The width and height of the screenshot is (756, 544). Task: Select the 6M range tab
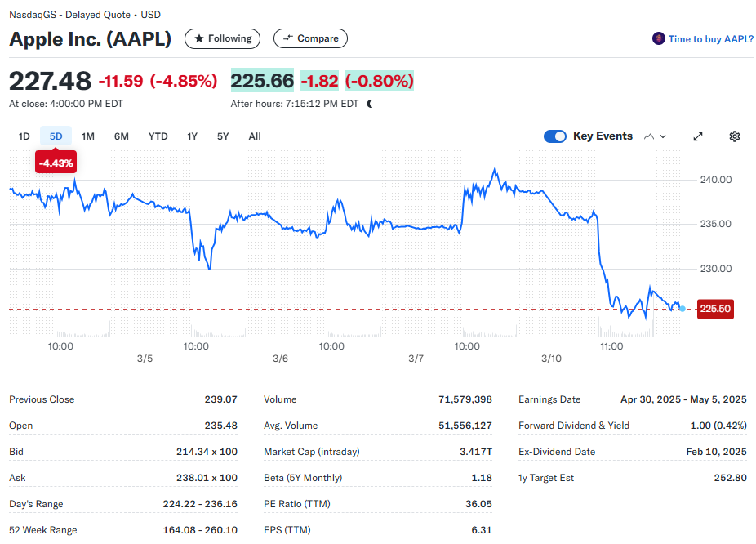pos(122,136)
